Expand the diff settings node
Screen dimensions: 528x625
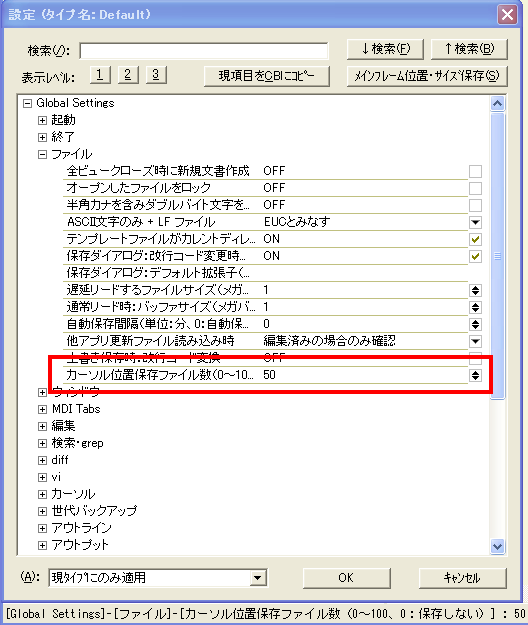point(42,460)
